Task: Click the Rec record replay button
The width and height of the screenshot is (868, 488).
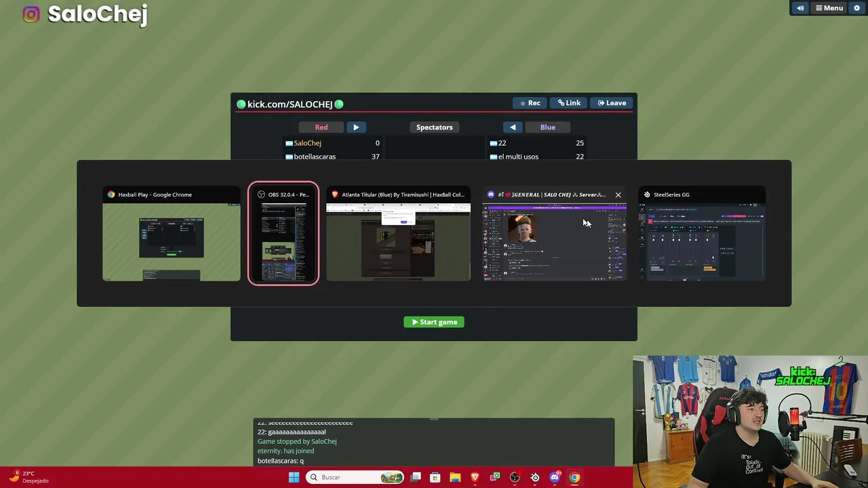Action: coord(530,103)
